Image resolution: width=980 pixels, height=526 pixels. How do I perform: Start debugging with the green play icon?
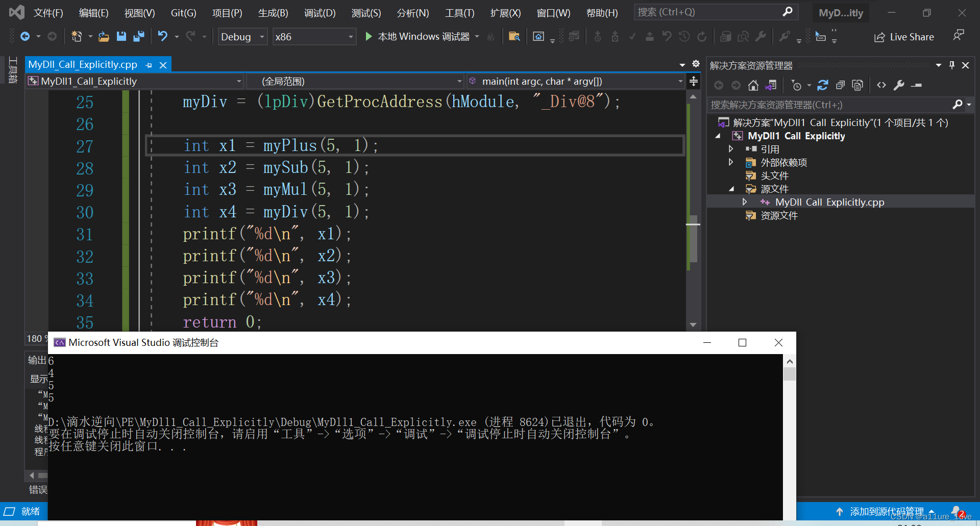(368, 36)
